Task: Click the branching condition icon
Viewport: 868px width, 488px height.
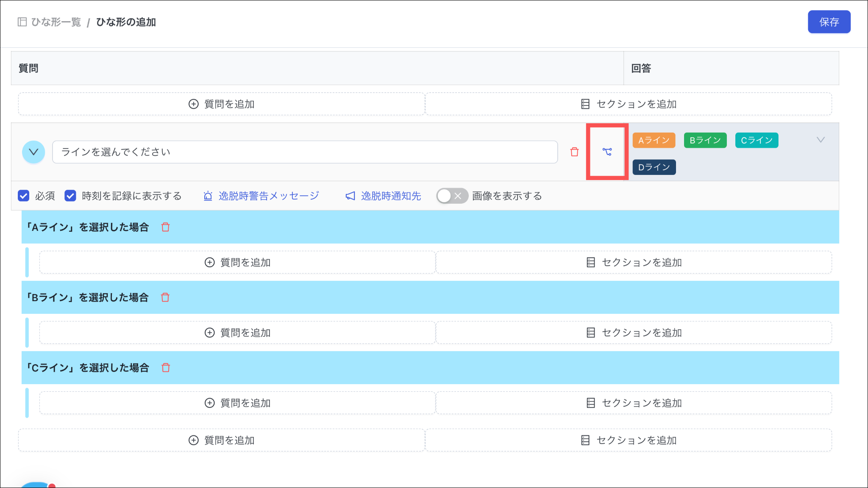Action: 607,152
